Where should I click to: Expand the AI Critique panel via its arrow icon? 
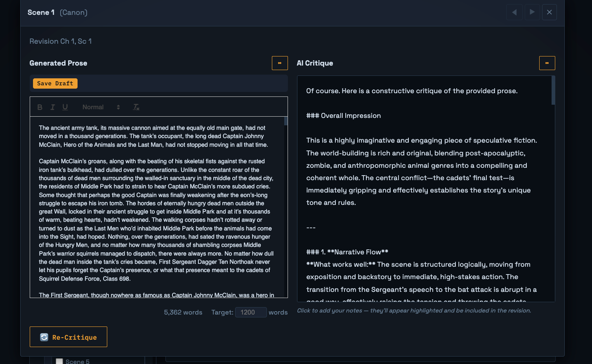(x=547, y=63)
